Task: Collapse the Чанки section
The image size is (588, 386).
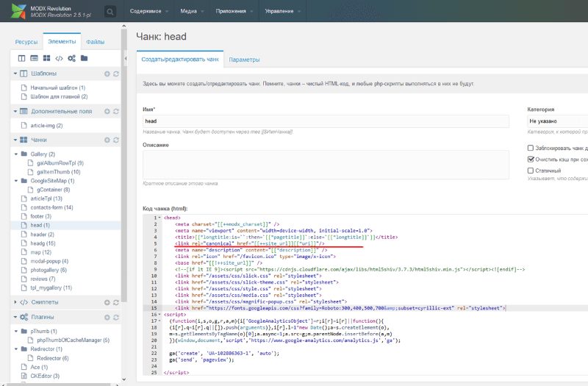Action: (x=15, y=140)
